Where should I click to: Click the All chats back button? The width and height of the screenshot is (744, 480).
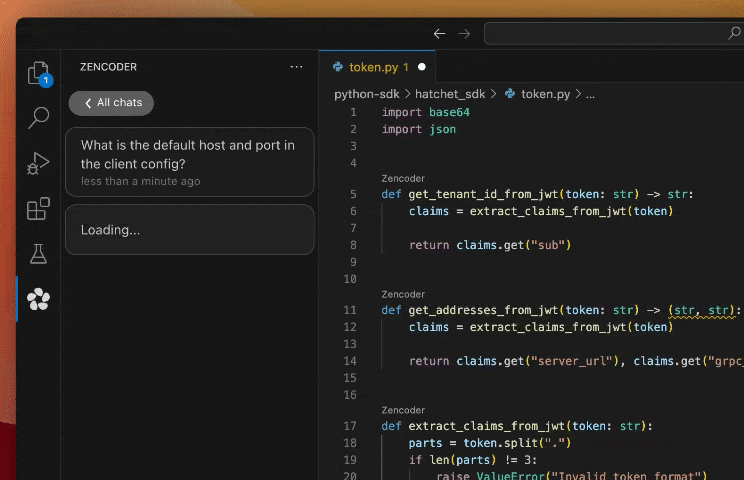[x=111, y=103]
